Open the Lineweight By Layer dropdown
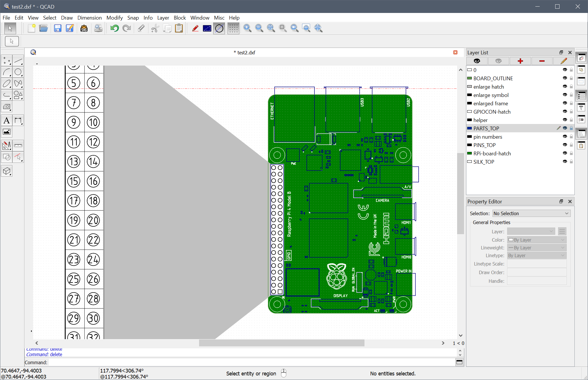The height and width of the screenshot is (380, 588). pyautogui.click(x=537, y=248)
